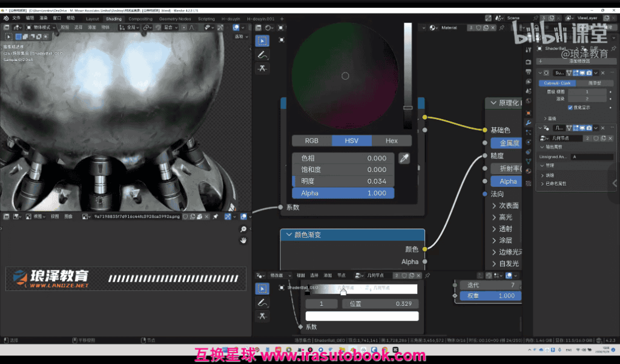Pick a color with the eyedropper icon
Viewport: 620px width, 364px height.
(404, 158)
